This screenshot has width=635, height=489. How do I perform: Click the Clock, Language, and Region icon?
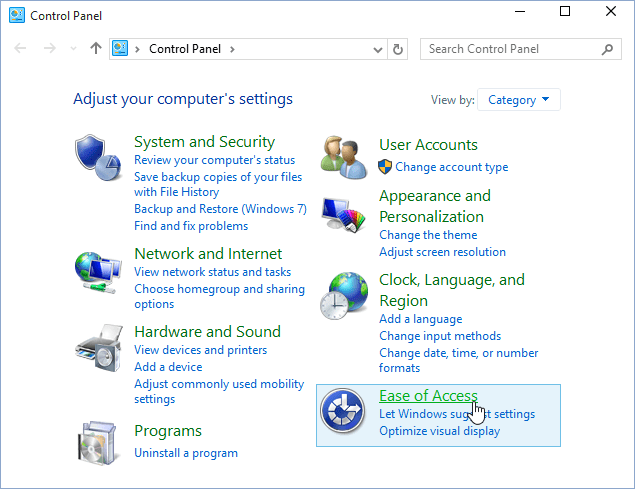343,296
